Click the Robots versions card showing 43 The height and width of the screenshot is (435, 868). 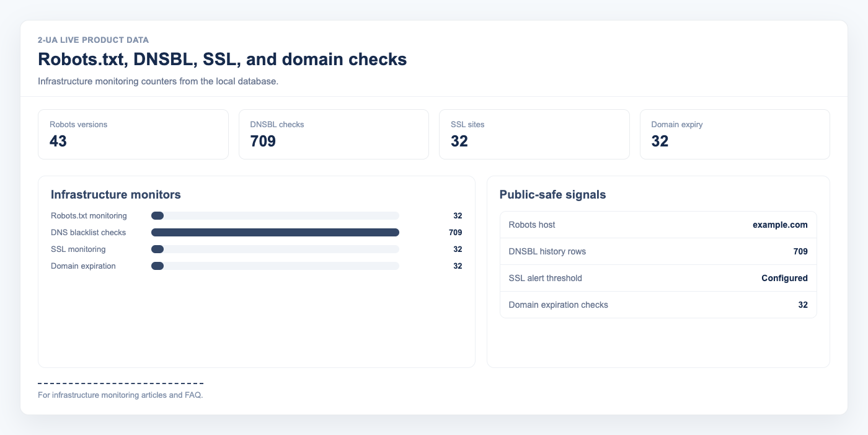[x=133, y=135]
